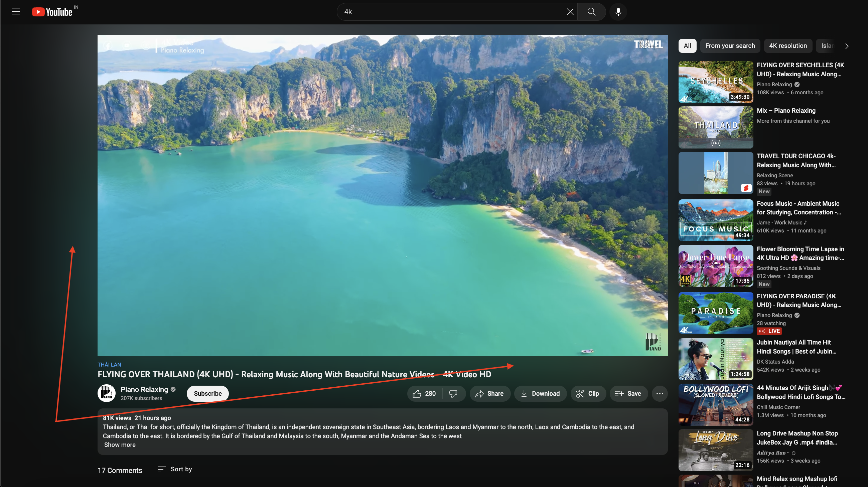
Task: Click the magnifying glass search button
Action: click(x=591, y=12)
